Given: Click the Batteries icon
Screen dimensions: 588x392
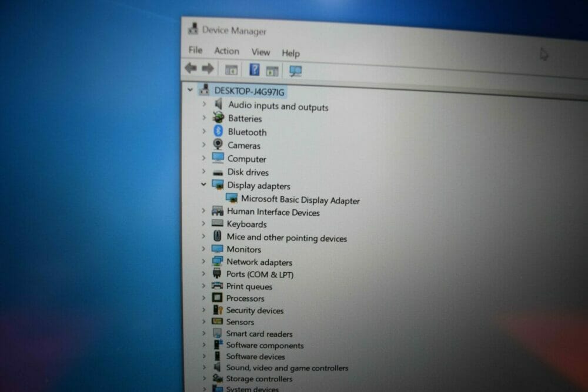Looking at the screenshot, I should point(218,118).
